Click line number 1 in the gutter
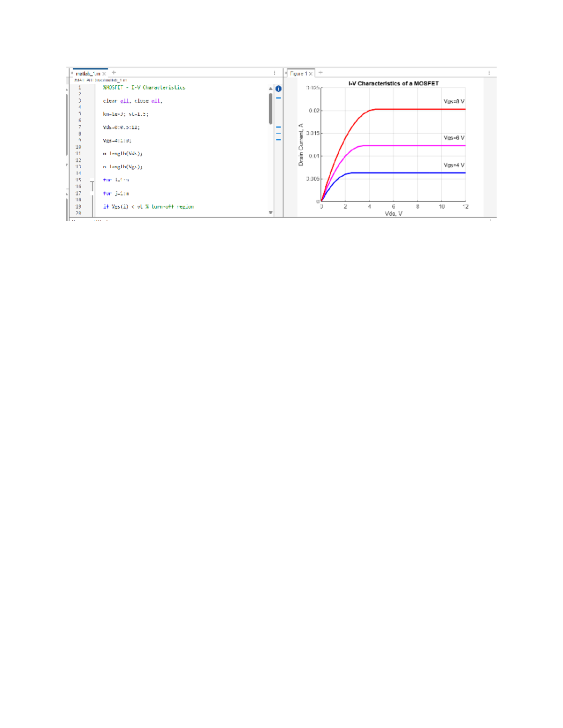Viewport: 563px width, 728px height. [79, 88]
